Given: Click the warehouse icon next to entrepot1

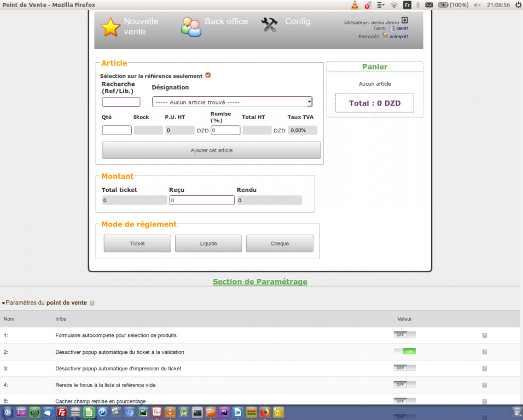Looking at the screenshot, I should (x=385, y=34).
